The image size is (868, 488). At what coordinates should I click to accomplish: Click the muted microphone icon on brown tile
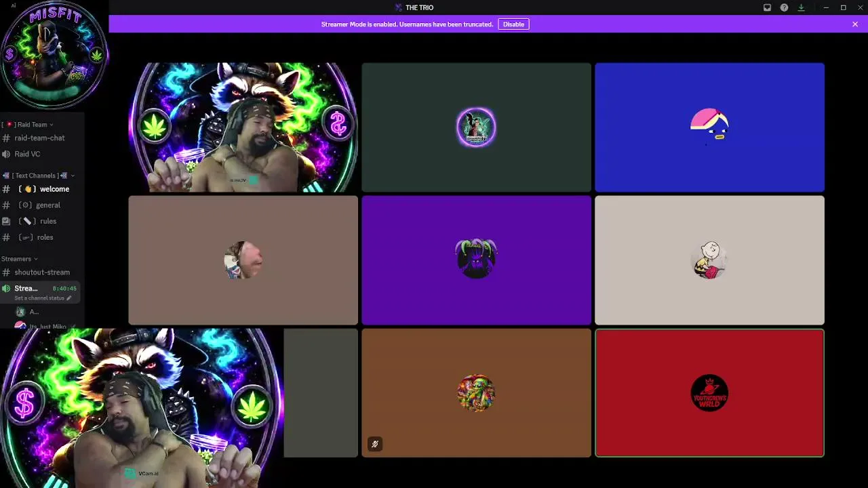pyautogui.click(x=375, y=444)
